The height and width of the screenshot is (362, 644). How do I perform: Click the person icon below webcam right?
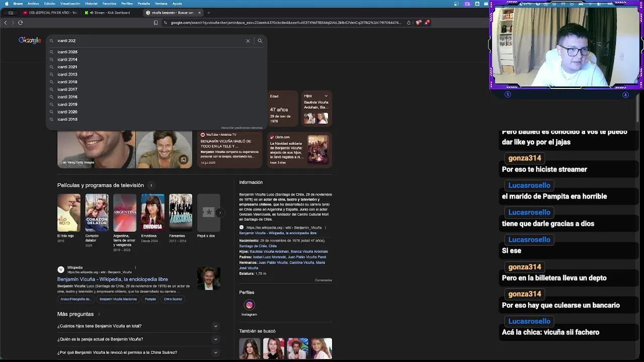click(x=625, y=95)
